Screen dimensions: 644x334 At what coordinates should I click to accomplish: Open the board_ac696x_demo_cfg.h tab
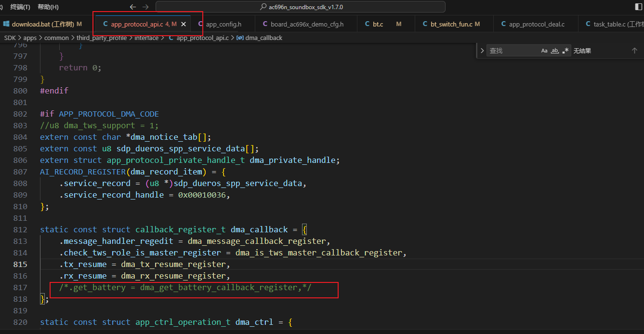point(306,24)
